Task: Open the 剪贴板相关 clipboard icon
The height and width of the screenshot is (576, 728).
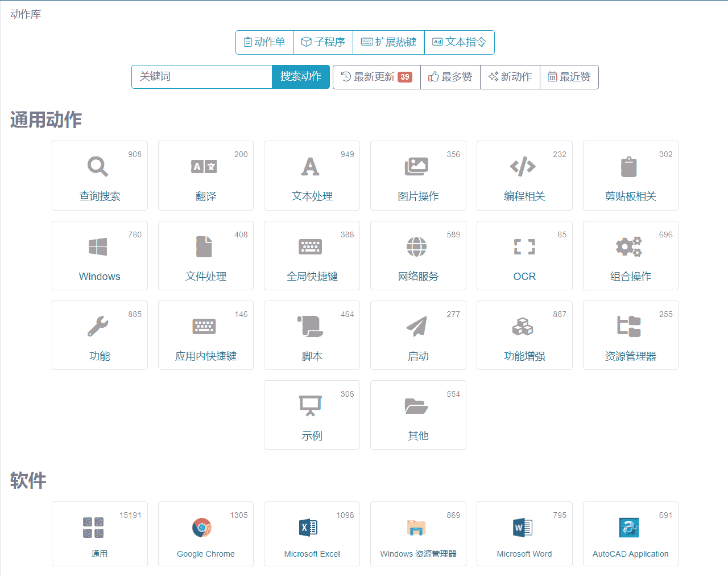Action: coord(629,166)
